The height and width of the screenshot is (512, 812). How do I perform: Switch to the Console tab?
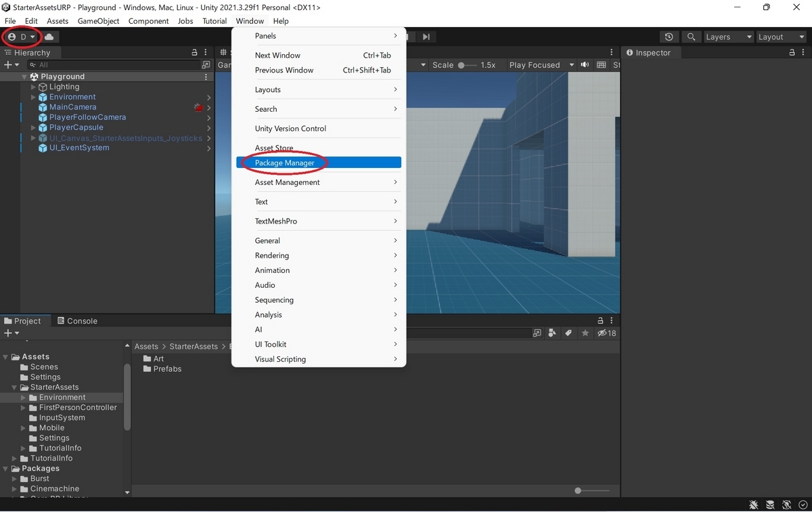click(x=77, y=320)
